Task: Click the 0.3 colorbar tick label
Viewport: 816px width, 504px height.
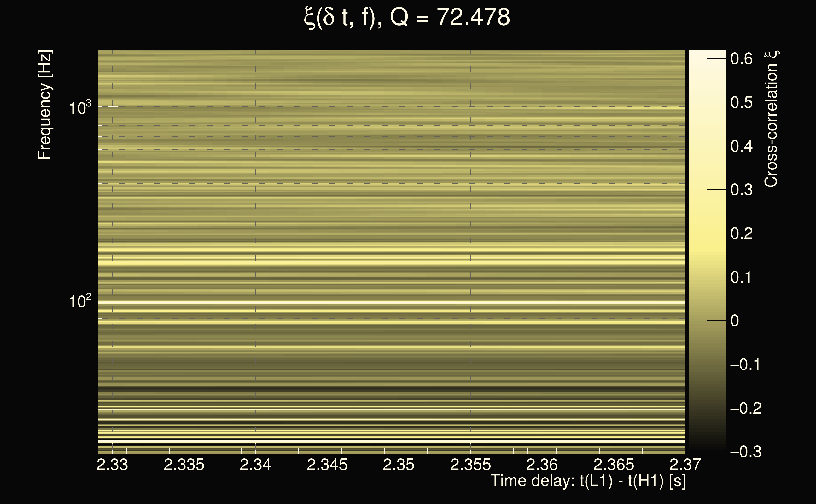Action: (741, 190)
